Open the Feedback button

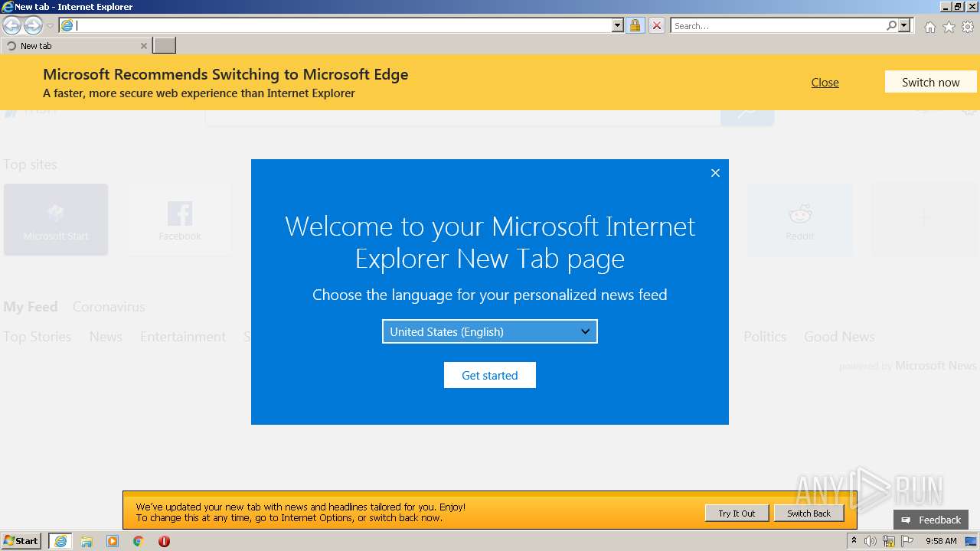click(x=931, y=520)
